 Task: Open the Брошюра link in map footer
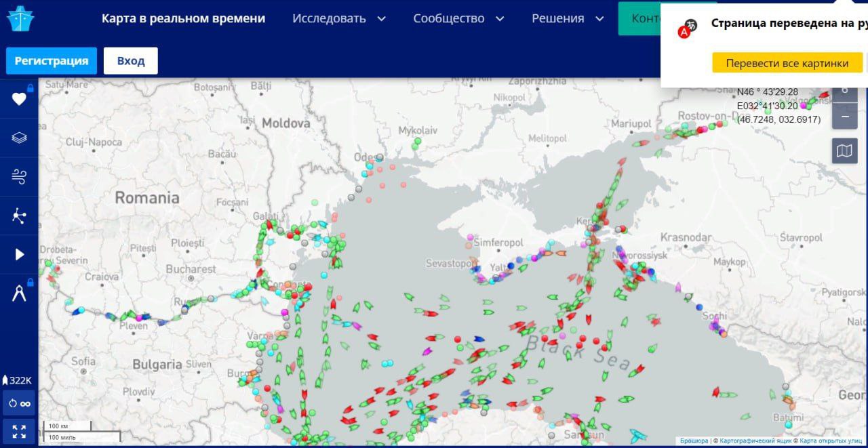point(694,441)
